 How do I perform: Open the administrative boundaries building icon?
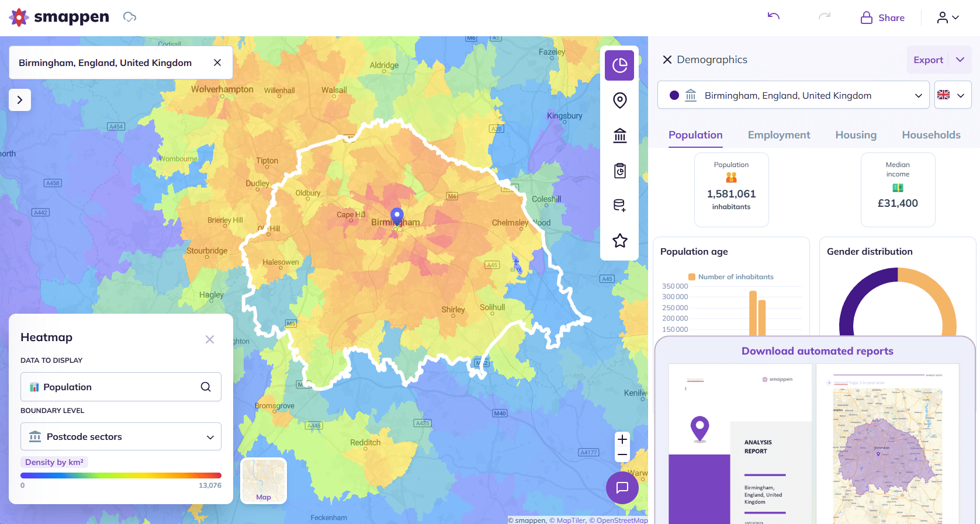(x=619, y=136)
